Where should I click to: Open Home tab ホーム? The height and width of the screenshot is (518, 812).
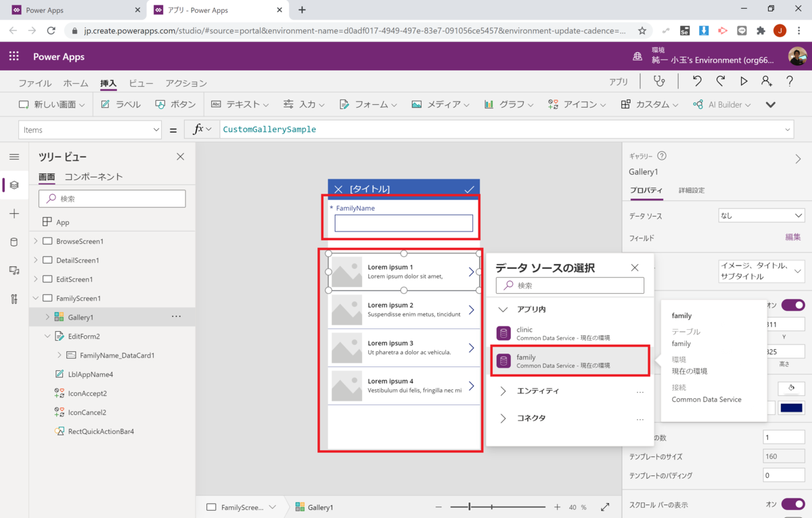[x=76, y=83]
